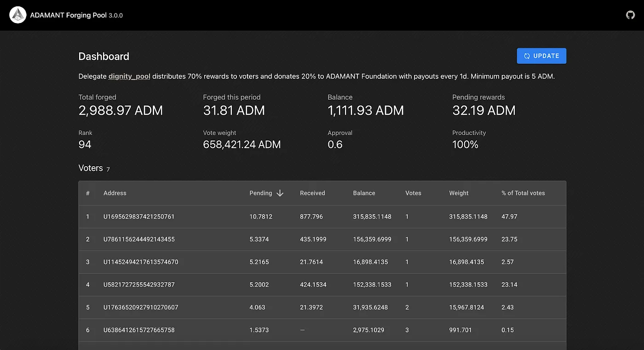Click pending value 5.3374

click(259, 239)
